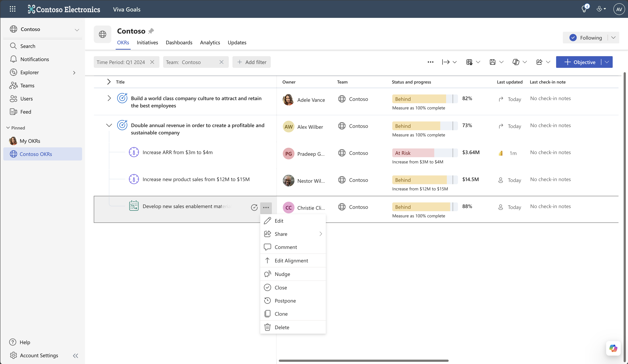Click the Help icon in sidebar
Screen dimensions: 628x364
click(13, 342)
